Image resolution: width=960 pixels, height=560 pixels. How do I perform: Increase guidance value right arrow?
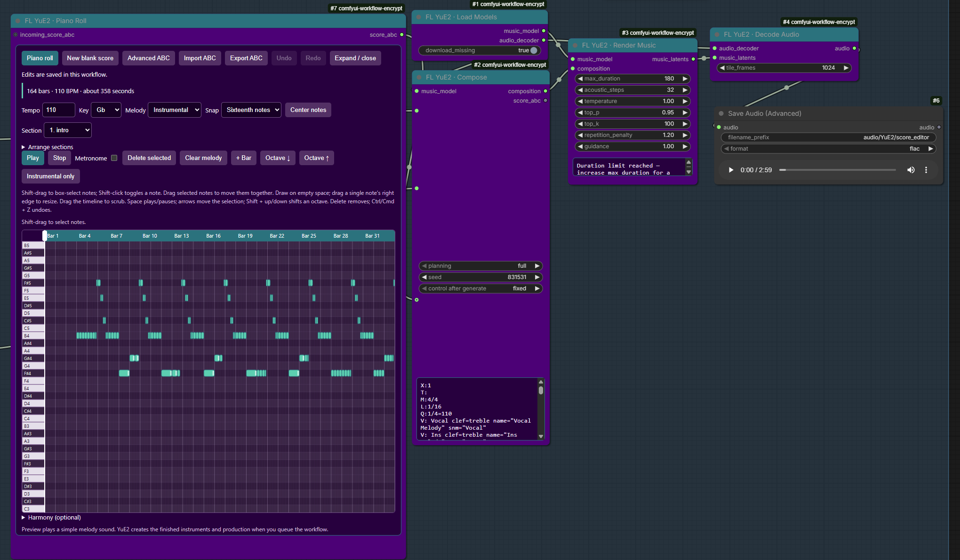click(x=685, y=146)
